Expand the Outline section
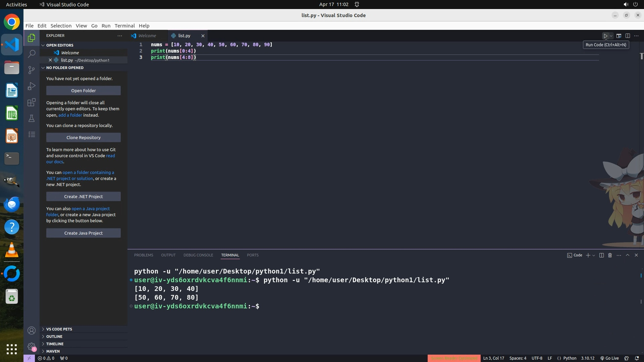This screenshot has height=362, width=644. (x=54, y=337)
